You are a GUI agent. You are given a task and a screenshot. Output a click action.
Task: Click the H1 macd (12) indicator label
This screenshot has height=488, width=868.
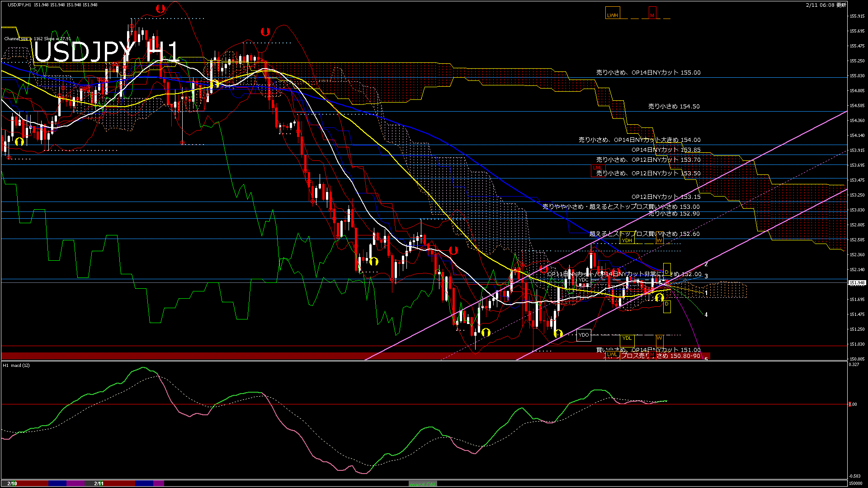(16, 365)
